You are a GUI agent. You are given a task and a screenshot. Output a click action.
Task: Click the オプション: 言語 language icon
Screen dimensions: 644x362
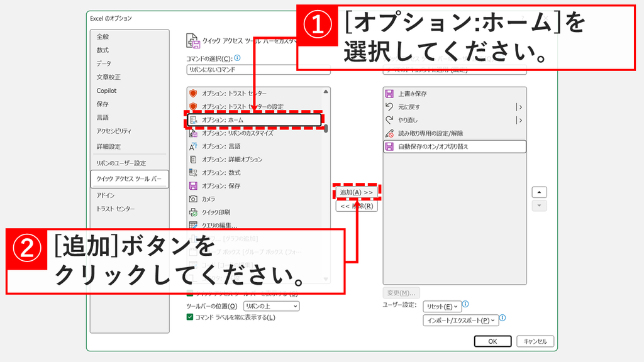point(193,146)
